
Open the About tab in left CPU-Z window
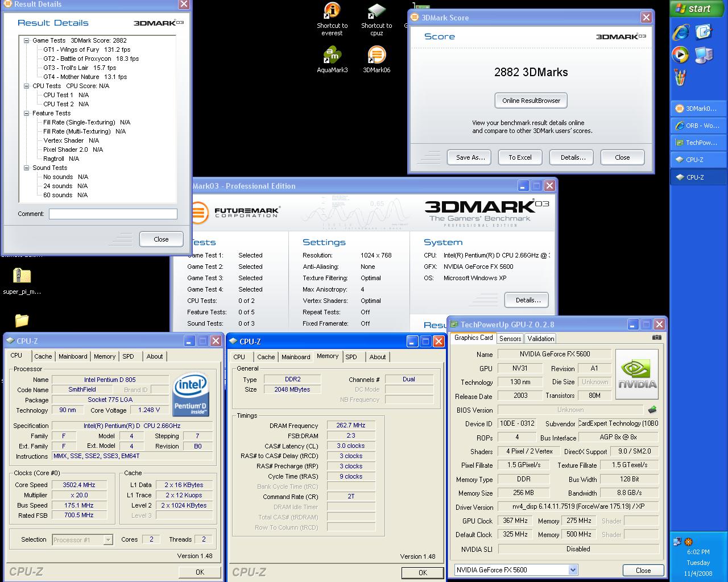pyautogui.click(x=155, y=356)
